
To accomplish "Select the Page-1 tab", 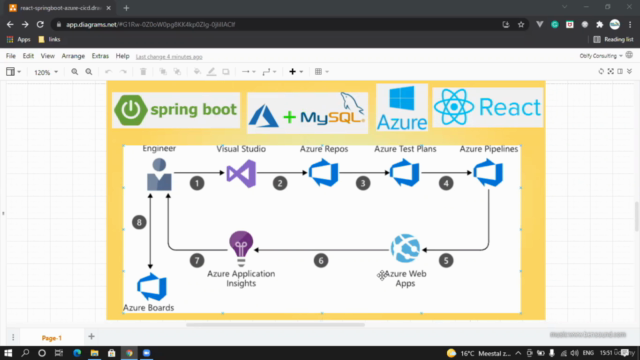I will click(x=52, y=338).
